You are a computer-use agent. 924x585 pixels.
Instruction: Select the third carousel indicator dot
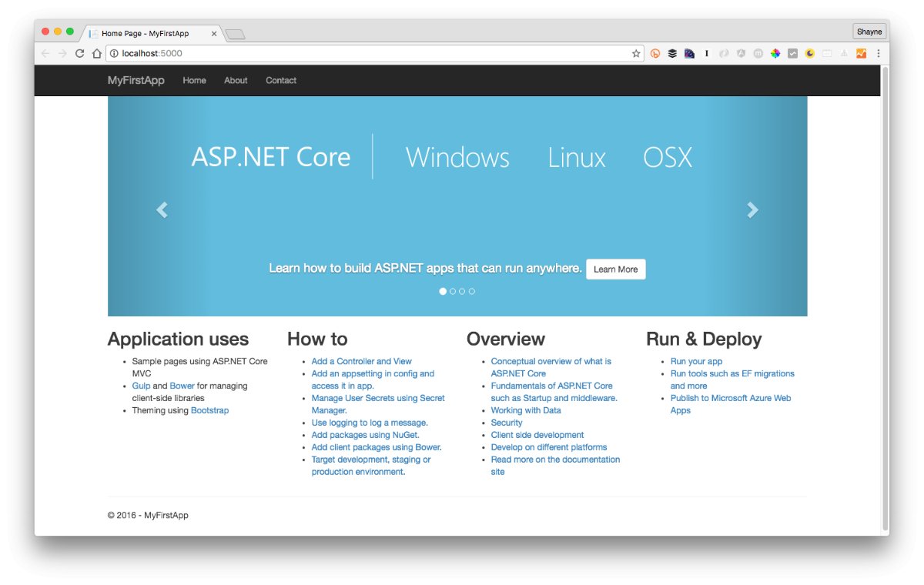tap(462, 292)
